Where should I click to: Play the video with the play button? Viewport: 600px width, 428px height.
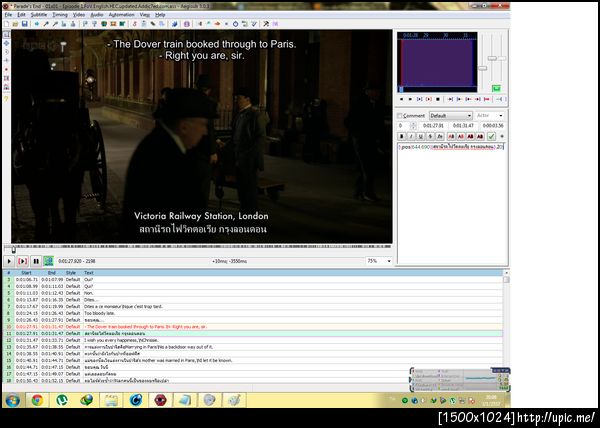[9, 261]
